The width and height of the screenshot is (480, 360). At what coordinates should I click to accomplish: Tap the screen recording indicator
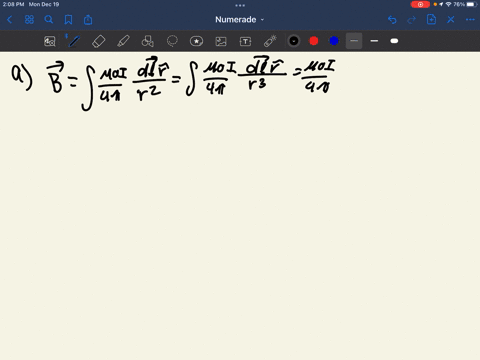420,4
